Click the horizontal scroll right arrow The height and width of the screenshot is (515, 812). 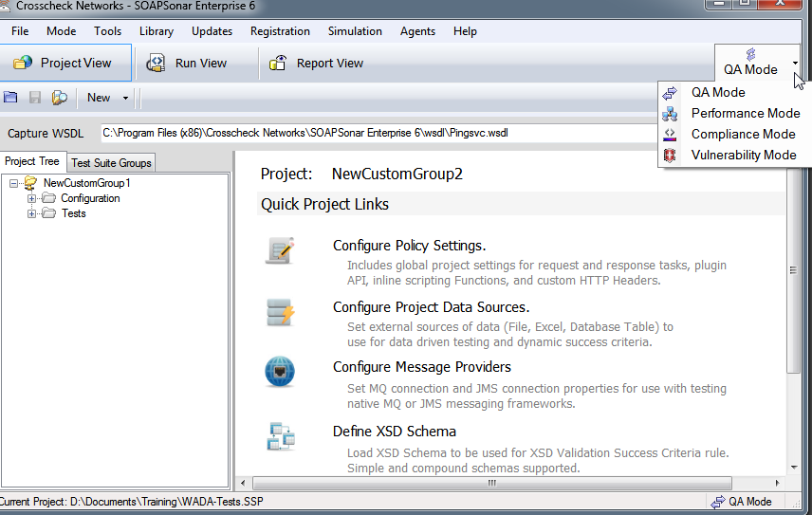click(x=777, y=483)
